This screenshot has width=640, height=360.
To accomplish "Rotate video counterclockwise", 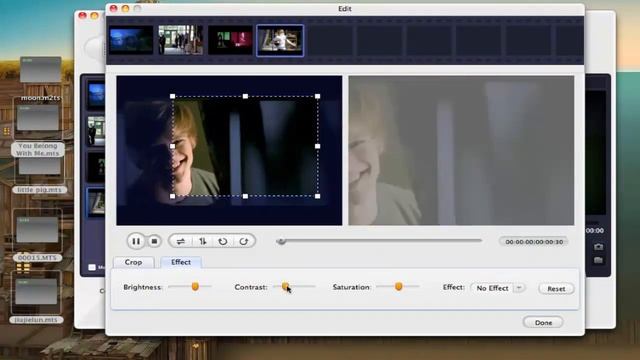I will pyautogui.click(x=222, y=241).
